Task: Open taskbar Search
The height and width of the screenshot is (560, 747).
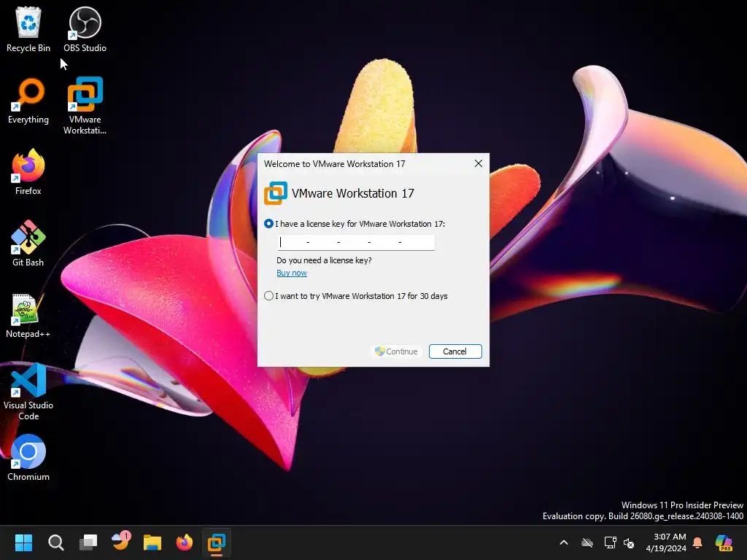Action: [55, 542]
